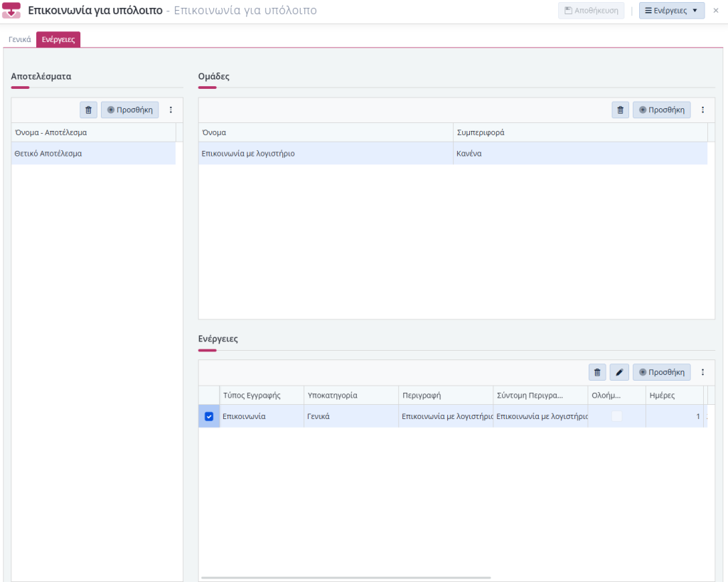728x582 pixels.
Task: Click the pencil edit icon in Ενέργειες panel
Action: pos(619,372)
